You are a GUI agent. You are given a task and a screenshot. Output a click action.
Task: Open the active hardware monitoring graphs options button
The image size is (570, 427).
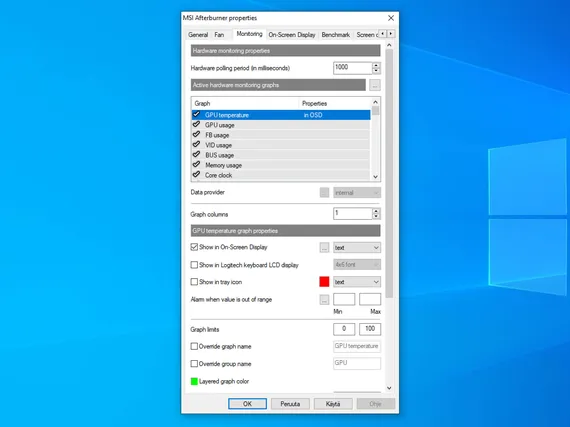coord(375,85)
